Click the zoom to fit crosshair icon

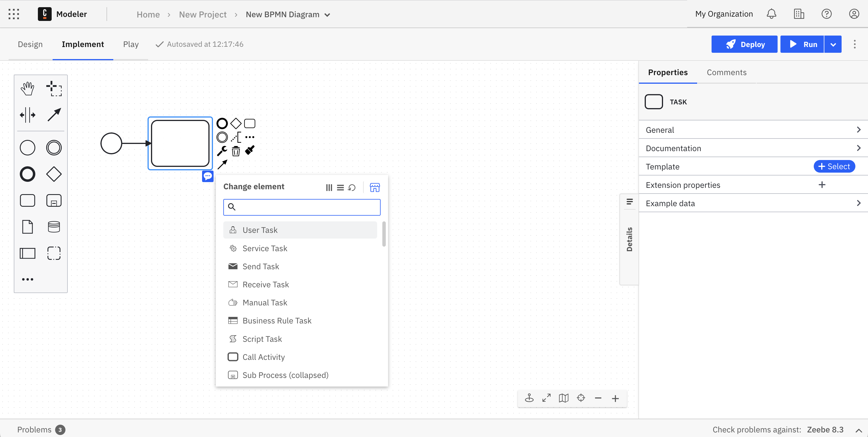pyautogui.click(x=581, y=398)
